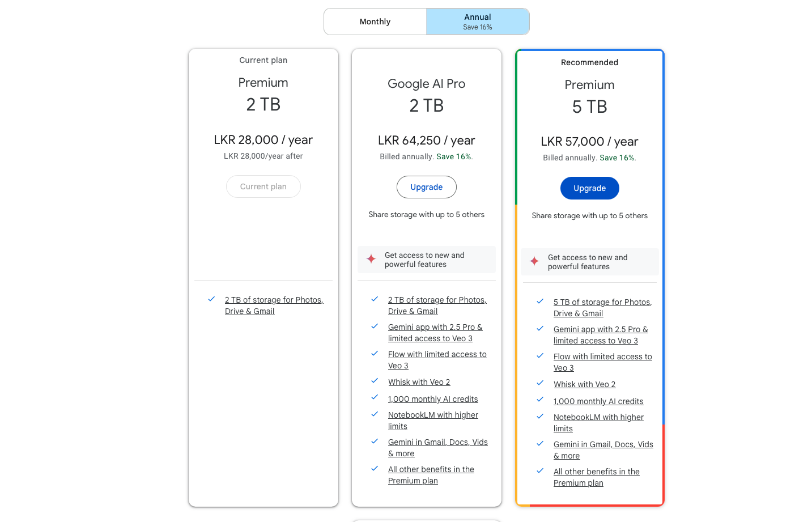The height and width of the screenshot is (522, 812).
Task: Open 2 TB storage link in current Premium plan
Action: tap(274, 305)
